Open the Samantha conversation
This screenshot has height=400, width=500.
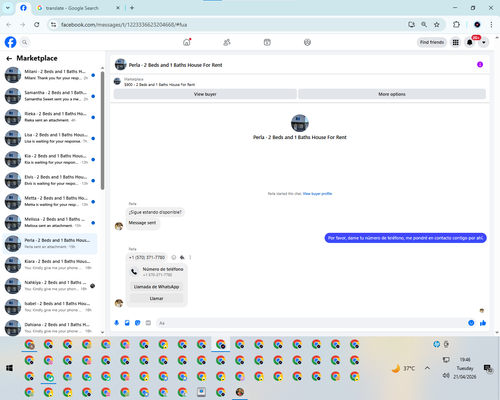(50, 96)
